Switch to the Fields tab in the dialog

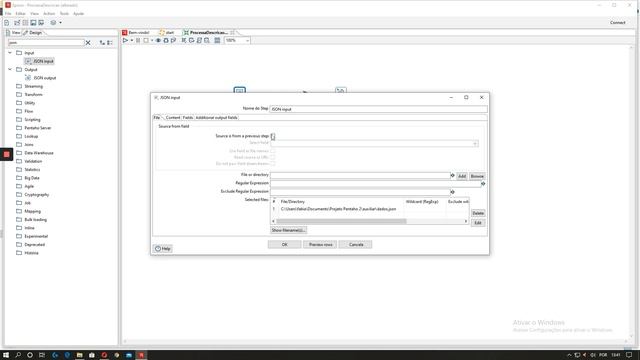[188, 118]
